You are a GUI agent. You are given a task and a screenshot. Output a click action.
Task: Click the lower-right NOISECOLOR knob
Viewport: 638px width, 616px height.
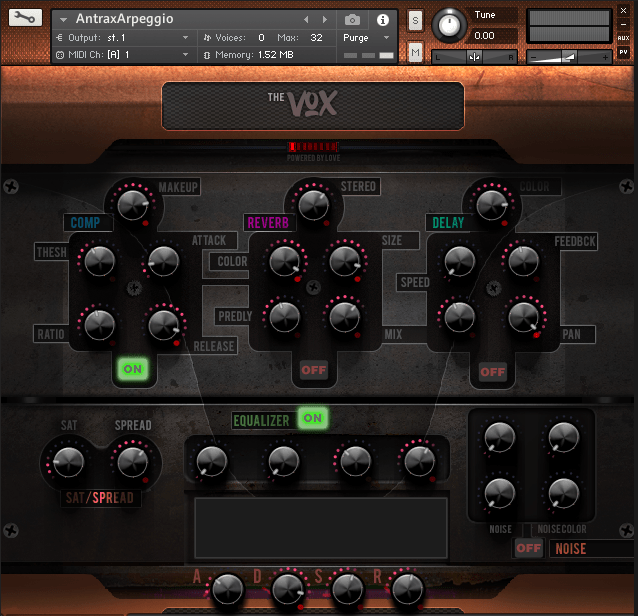click(x=564, y=493)
